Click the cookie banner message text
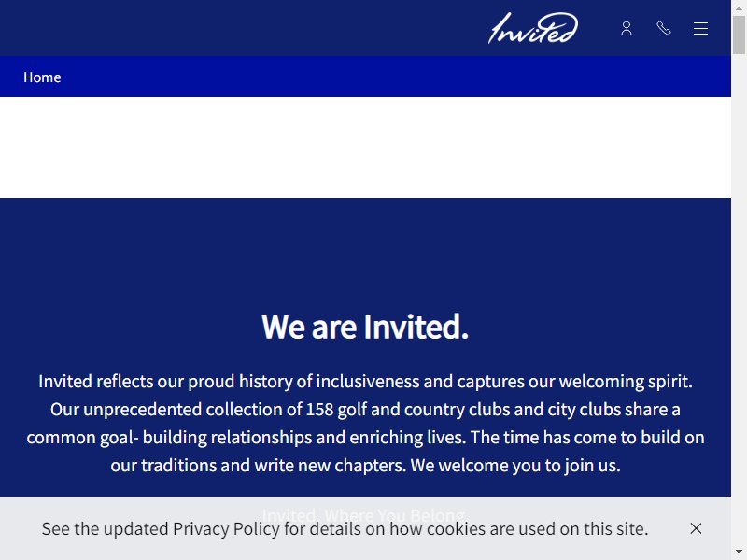The image size is (747, 560). 345,528
